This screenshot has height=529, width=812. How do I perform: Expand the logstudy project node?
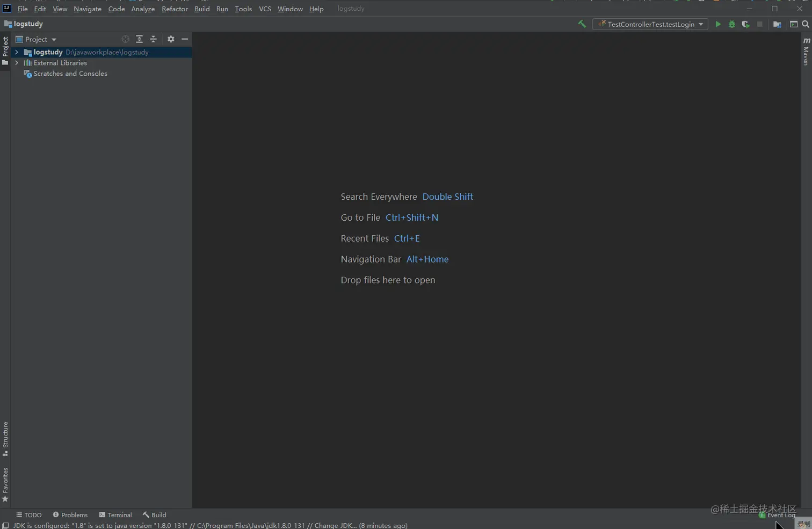click(16, 52)
